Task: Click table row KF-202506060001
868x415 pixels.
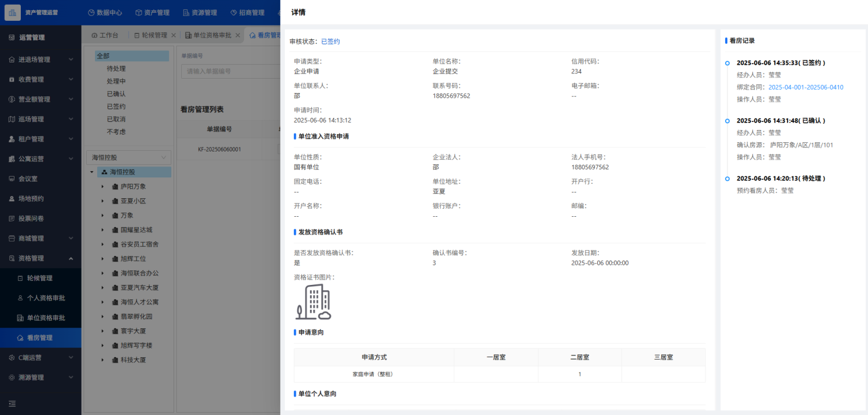Action: pos(228,149)
